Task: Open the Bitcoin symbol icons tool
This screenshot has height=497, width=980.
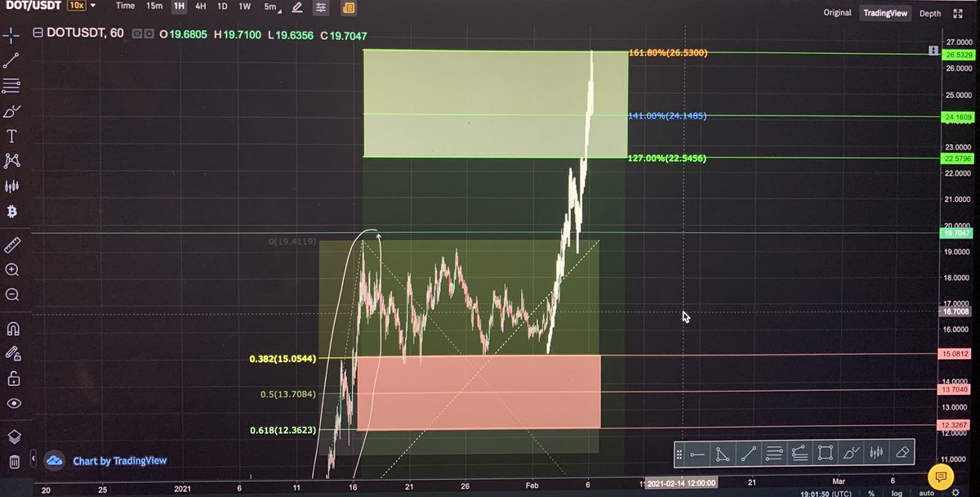Action: [11, 212]
